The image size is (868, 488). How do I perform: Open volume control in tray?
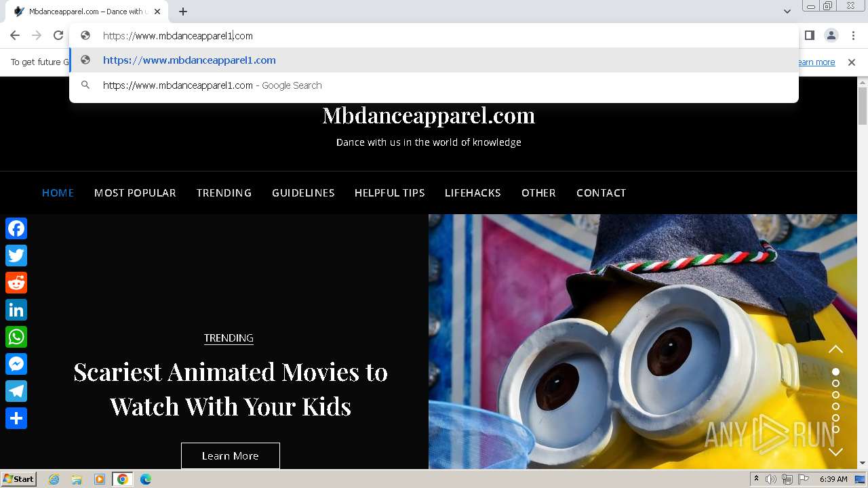771,479
